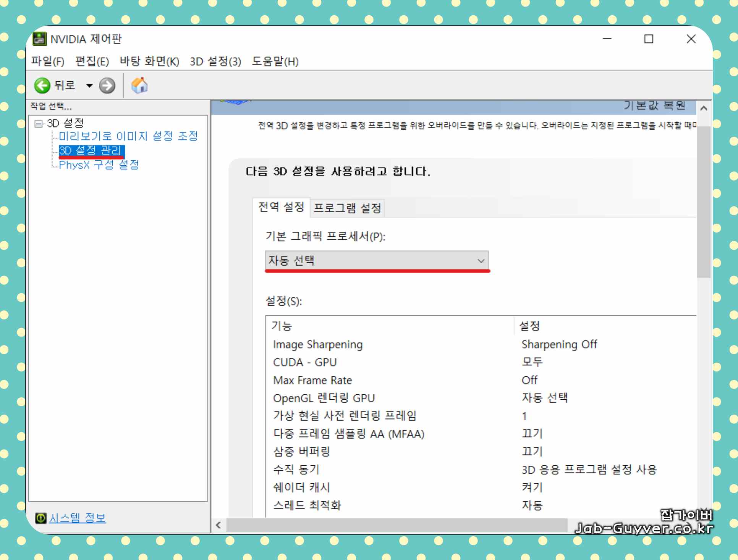Click the system info icon at bottom left
The image size is (738, 560).
pyautogui.click(x=40, y=518)
